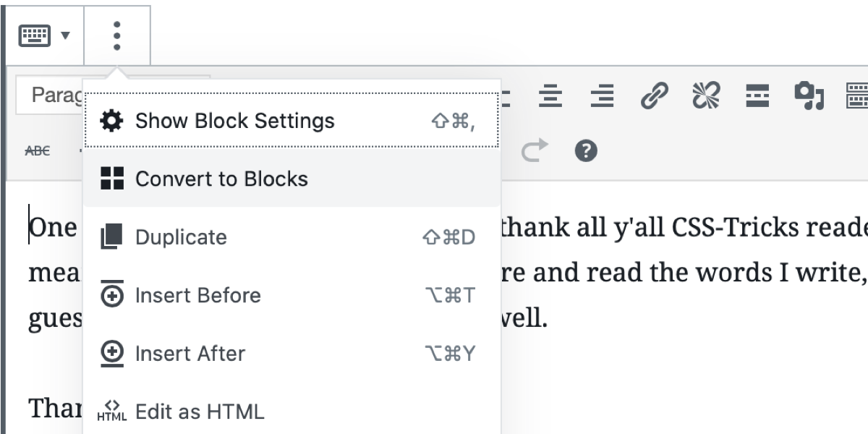The image size is (868, 434).
Task: Choose Insert Before option
Action: (292, 295)
